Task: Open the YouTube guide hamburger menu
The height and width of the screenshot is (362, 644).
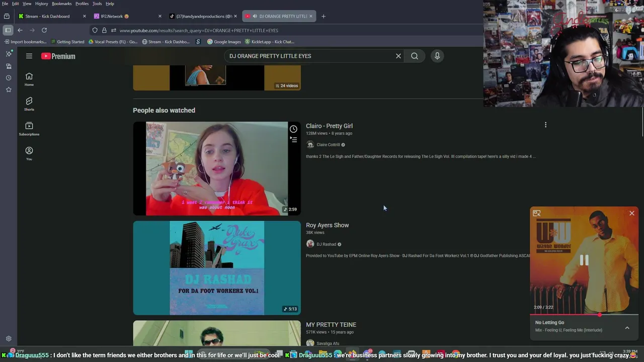Action: point(29,56)
